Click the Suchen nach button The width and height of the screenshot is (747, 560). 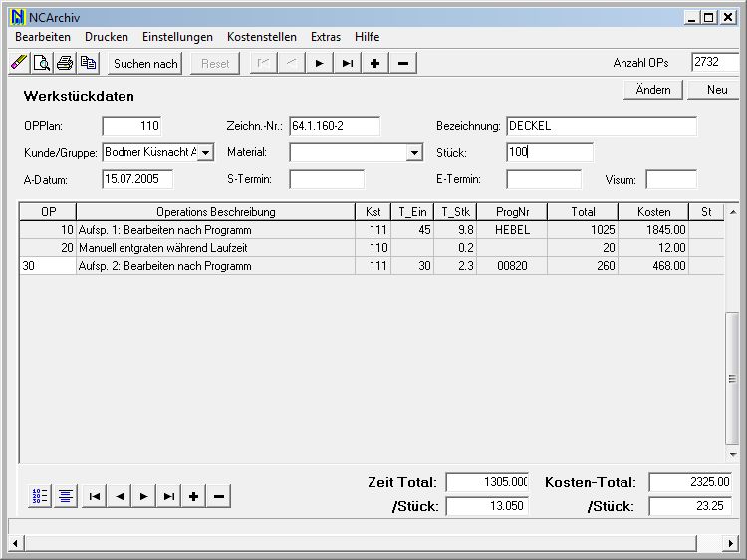pos(145,64)
